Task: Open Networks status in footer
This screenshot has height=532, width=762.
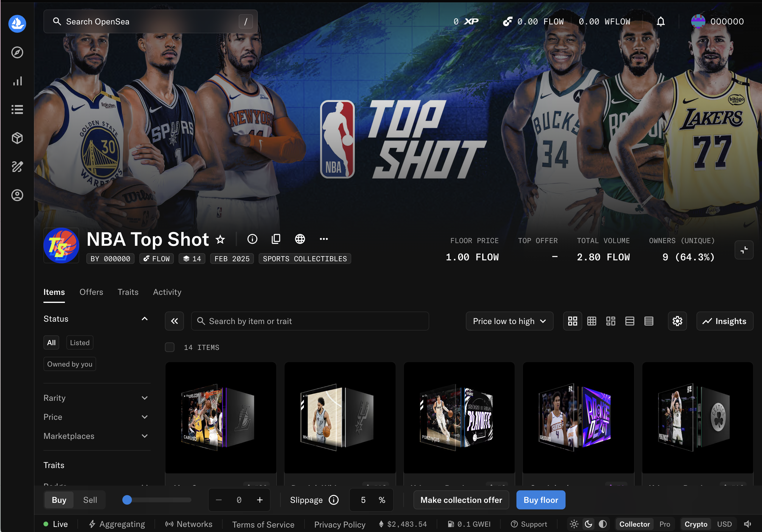Action: 189,524
